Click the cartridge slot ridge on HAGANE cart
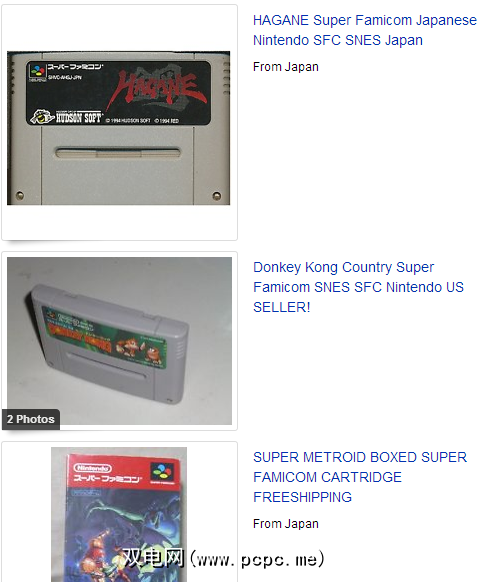 (118, 153)
